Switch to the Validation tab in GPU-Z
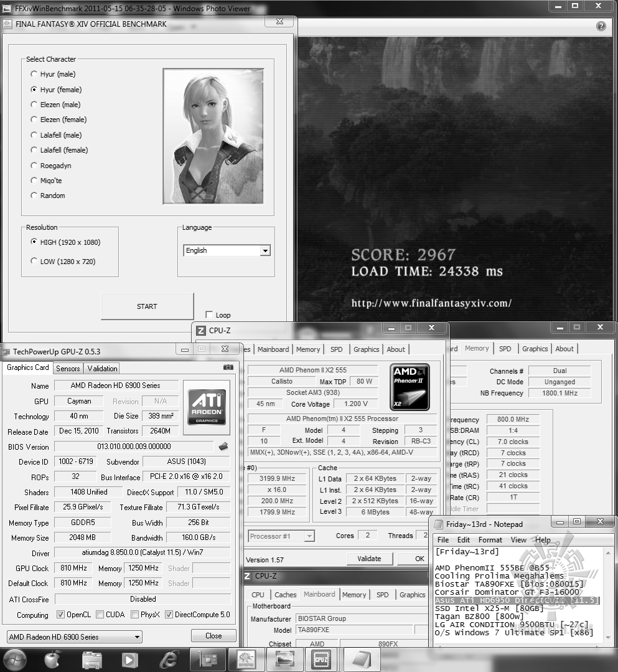618x672 pixels. tap(102, 369)
